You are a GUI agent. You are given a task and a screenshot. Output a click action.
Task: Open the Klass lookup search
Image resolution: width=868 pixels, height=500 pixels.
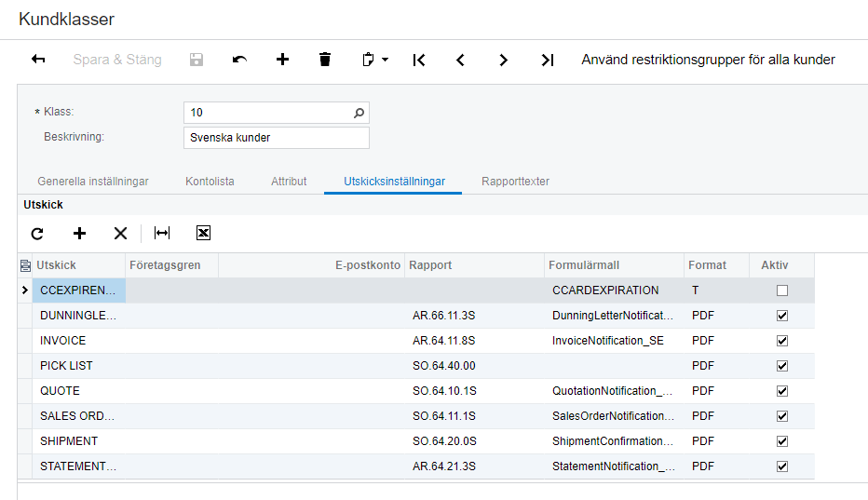click(359, 113)
